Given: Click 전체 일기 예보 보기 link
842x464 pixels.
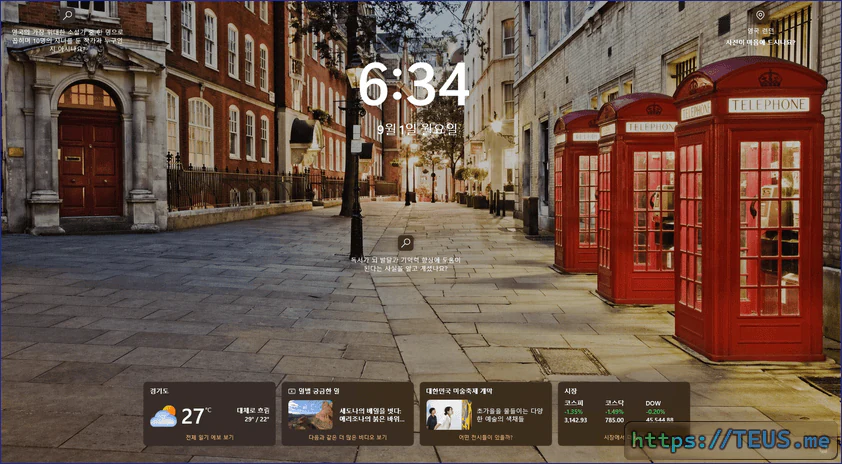Looking at the screenshot, I should point(209,437).
